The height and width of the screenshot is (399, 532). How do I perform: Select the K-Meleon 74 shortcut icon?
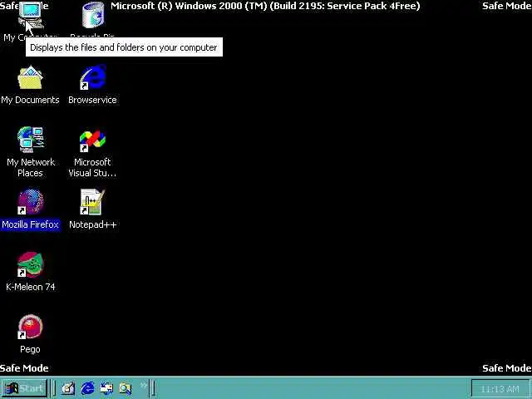click(x=31, y=264)
